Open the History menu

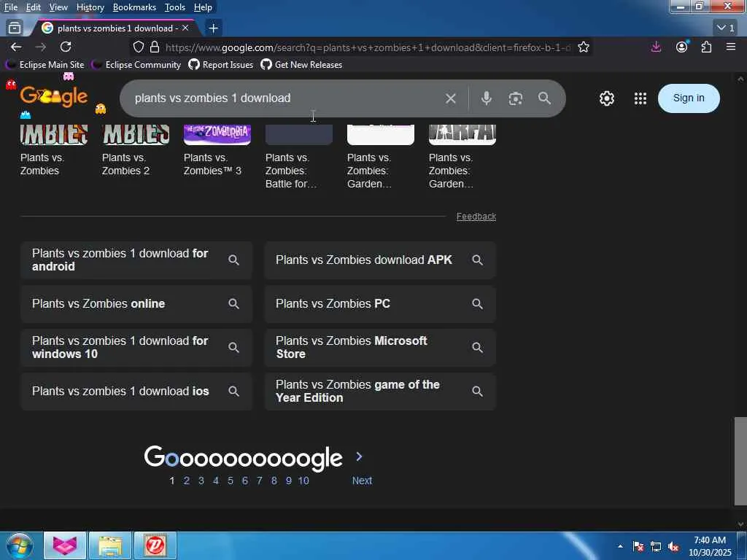pyautogui.click(x=90, y=7)
